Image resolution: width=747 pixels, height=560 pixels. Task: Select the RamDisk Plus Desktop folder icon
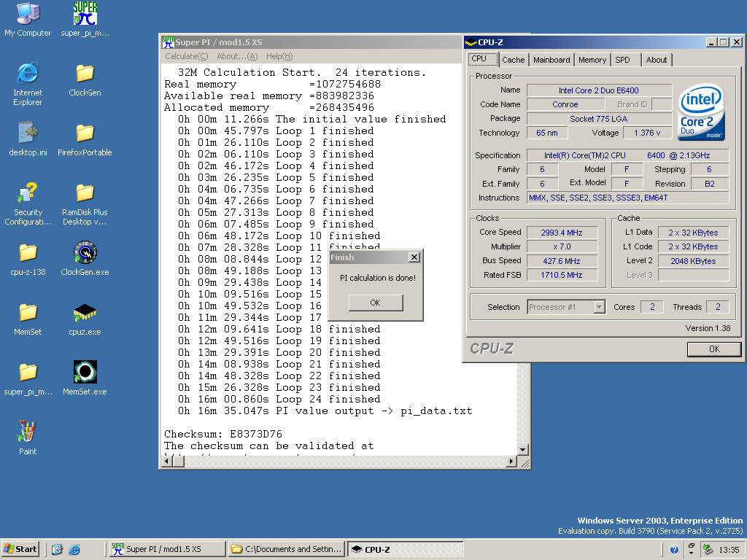(85, 203)
